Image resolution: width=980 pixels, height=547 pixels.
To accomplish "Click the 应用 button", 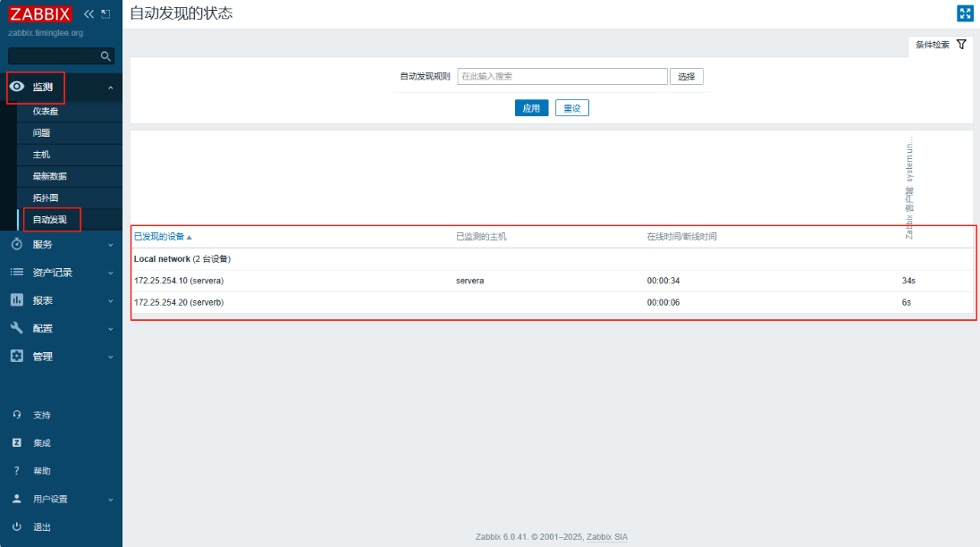I will click(531, 108).
